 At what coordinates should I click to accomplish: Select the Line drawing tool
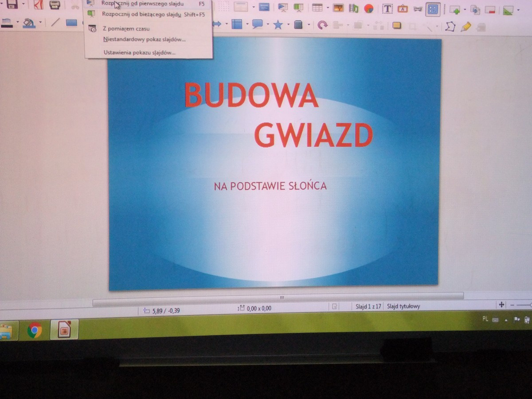tap(55, 22)
